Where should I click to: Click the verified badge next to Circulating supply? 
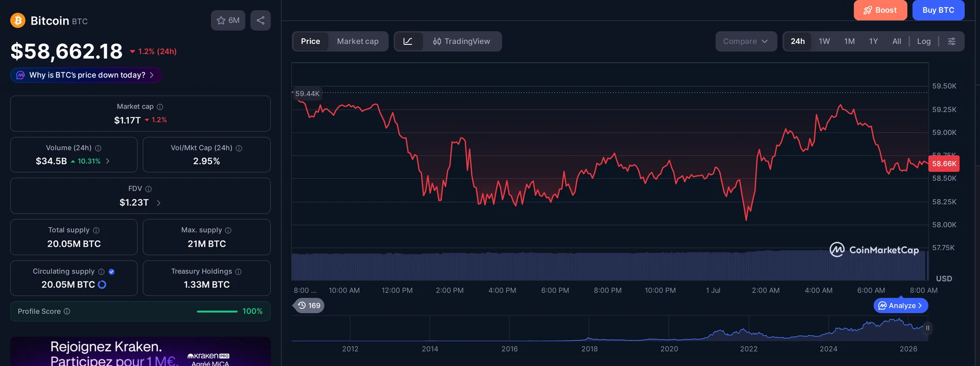click(x=111, y=272)
